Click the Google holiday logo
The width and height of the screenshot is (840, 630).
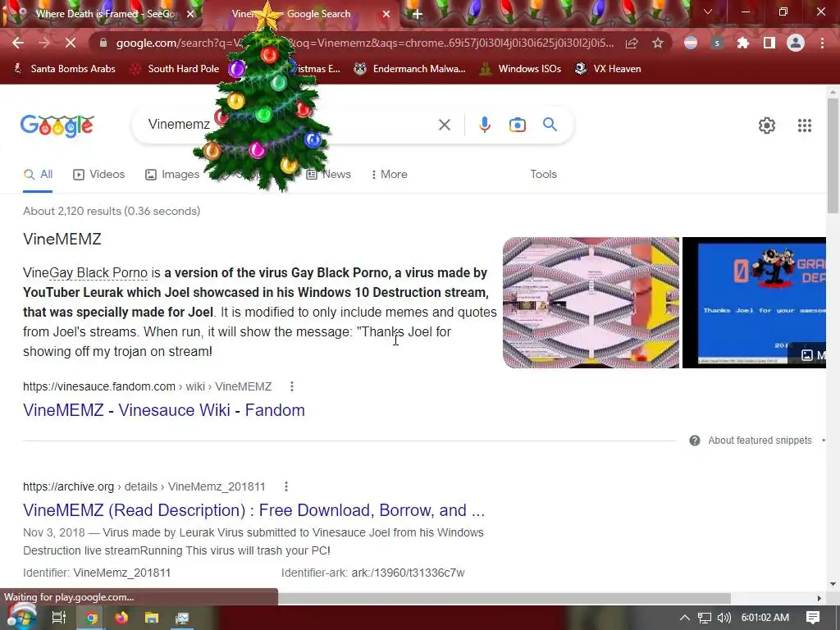tap(57, 126)
